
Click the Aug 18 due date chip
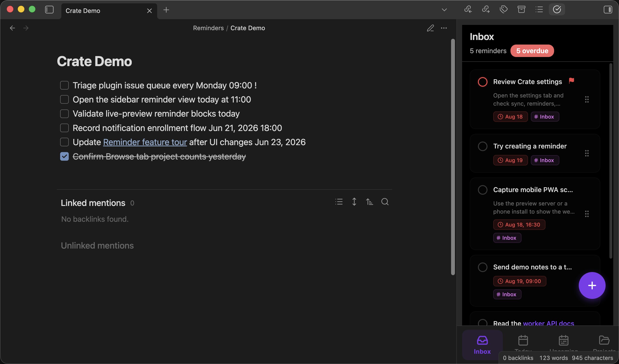(x=510, y=117)
